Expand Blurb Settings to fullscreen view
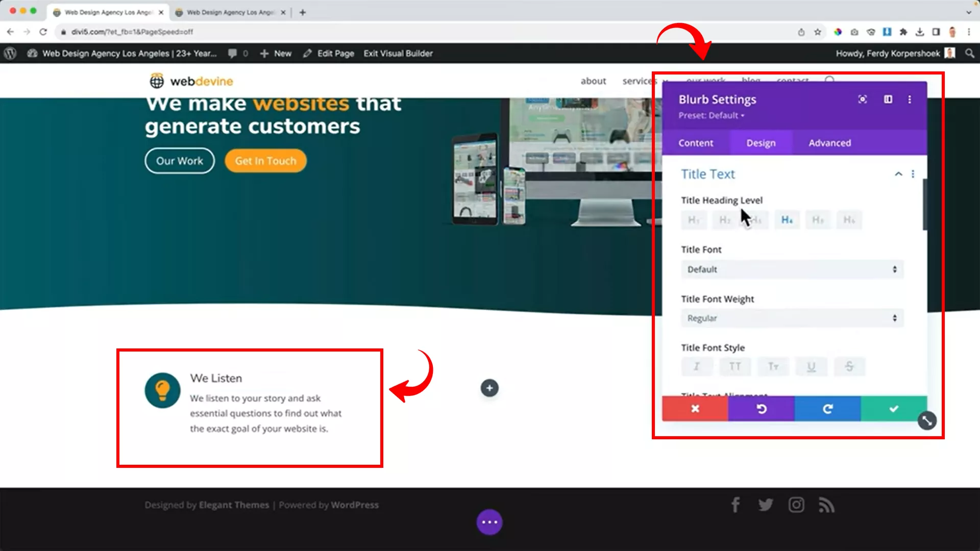Viewport: 980px width, 551px height. pyautogui.click(x=863, y=99)
